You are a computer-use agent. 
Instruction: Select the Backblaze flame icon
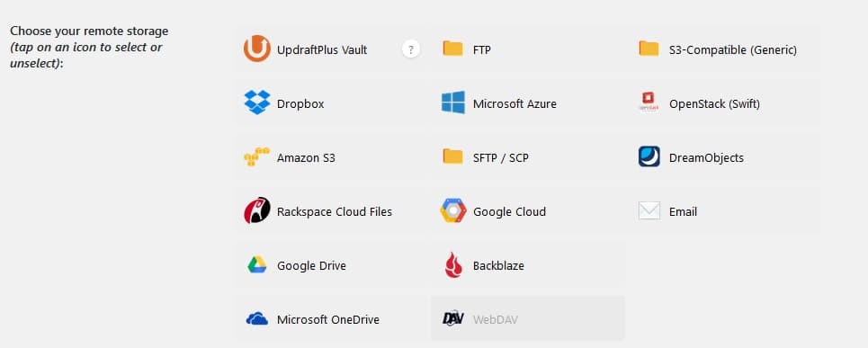pyautogui.click(x=453, y=264)
